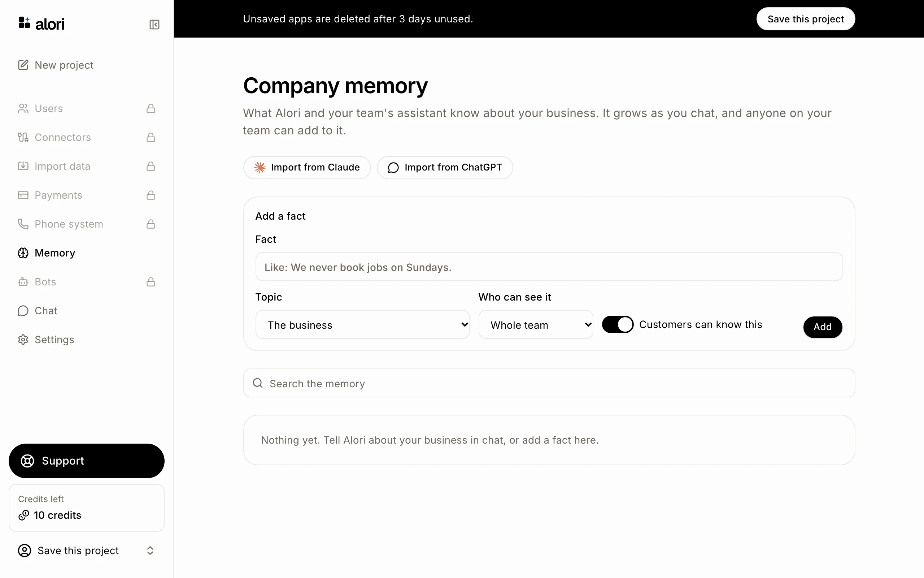Click the 'Unsaved apps are deleted' banner text
The width and height of the screenshot is (924, 578).
click(358, 19)
